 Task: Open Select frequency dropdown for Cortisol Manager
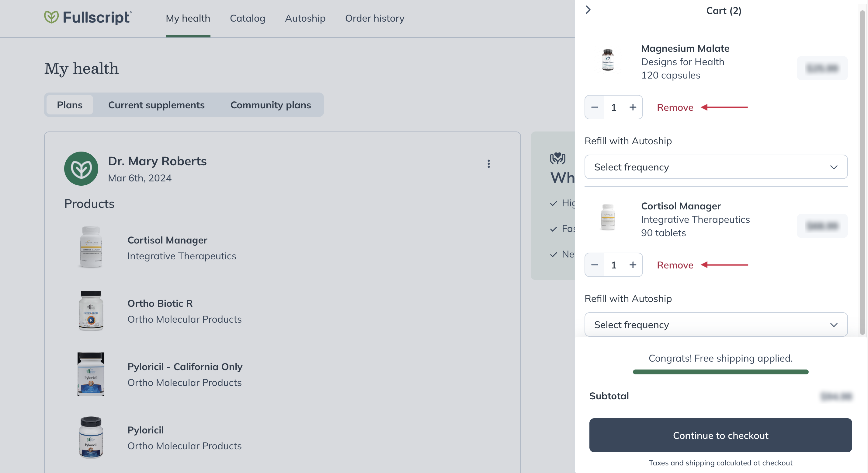(x=716, y=325)
